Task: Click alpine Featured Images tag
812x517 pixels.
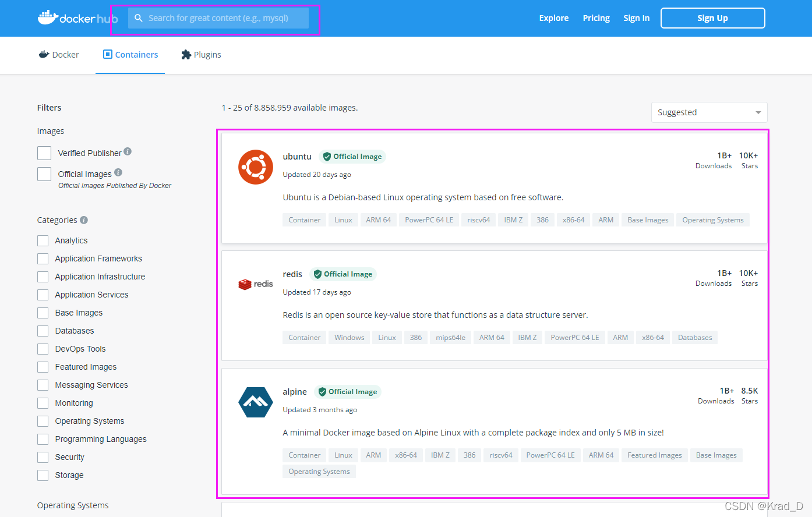Action: tap(655, 455)
